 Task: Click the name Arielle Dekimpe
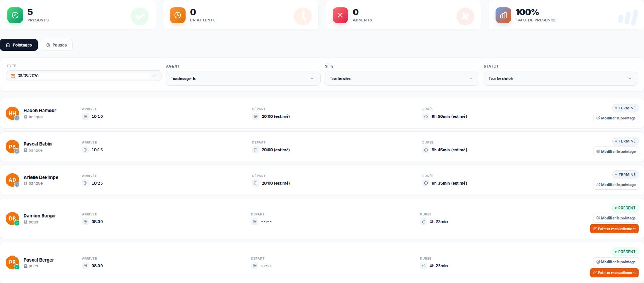tap(41, 177)
